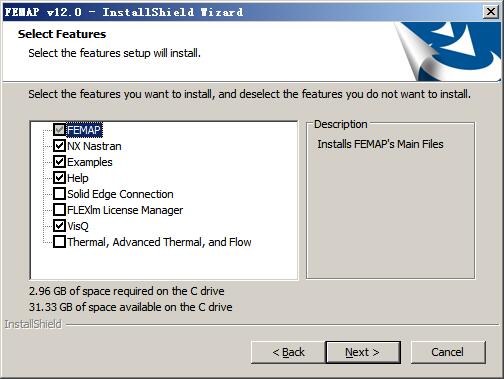Select Thermal, Advanced Thermal, and Flow label
504x379 pixels.
159,242
